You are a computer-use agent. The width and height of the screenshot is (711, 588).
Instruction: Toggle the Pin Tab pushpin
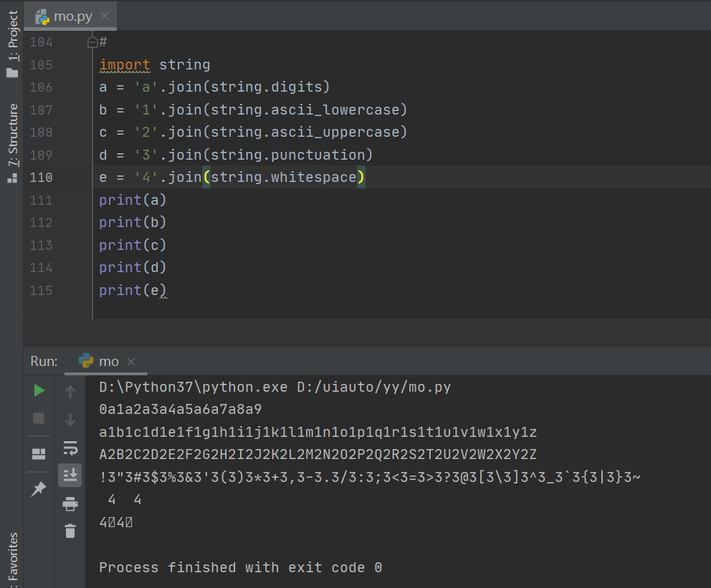click(39, 489)
